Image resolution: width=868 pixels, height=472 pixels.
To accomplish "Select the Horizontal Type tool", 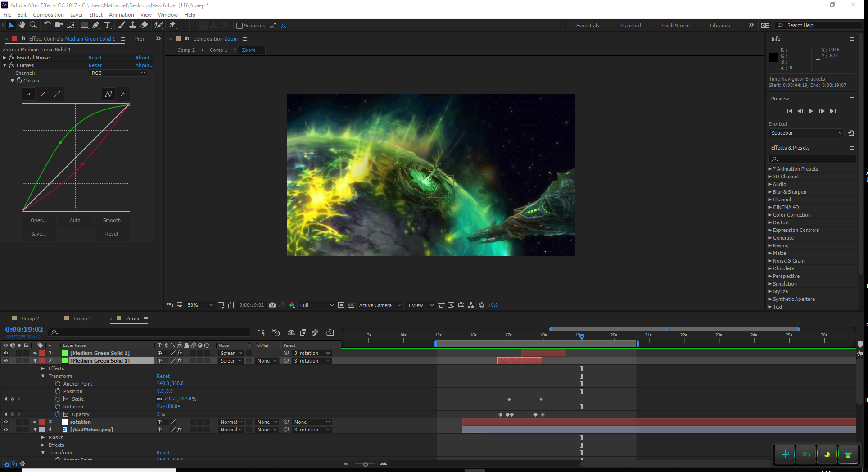I will [107, 25].
